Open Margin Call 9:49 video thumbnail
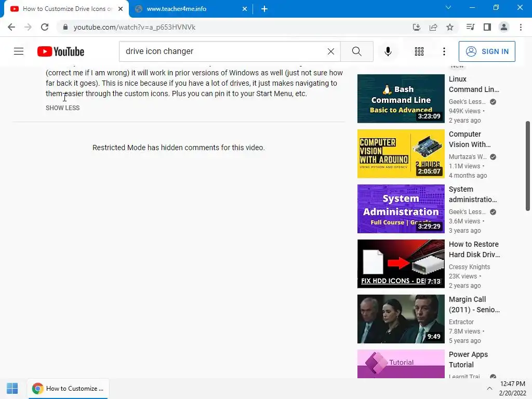The height and width of the screenshot is (399, 532). 401,319
